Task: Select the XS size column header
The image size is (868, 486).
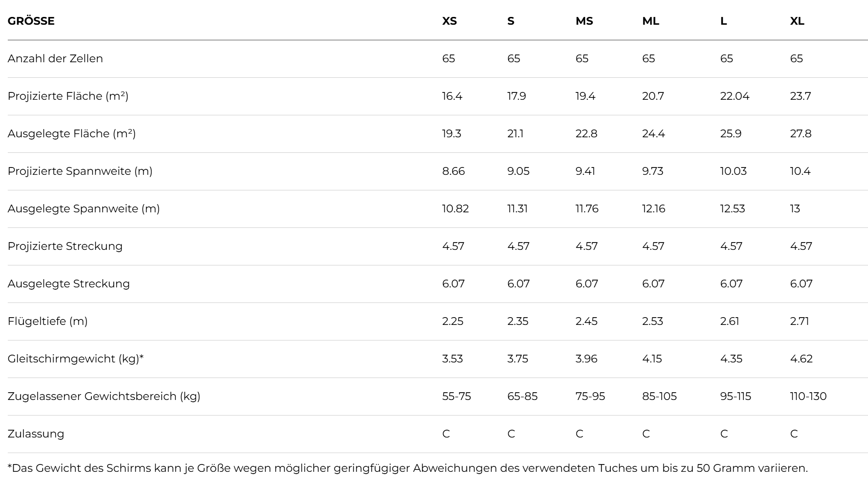Action: click(449, 21)
